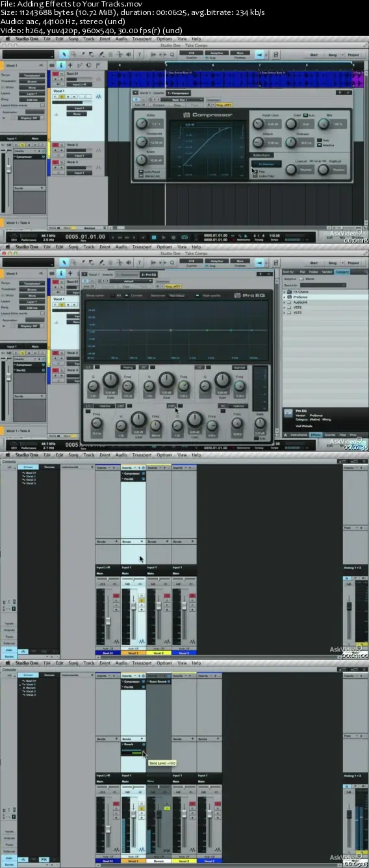Select the Arrow tool in the first frame toolbar

(x=65, y=55)
